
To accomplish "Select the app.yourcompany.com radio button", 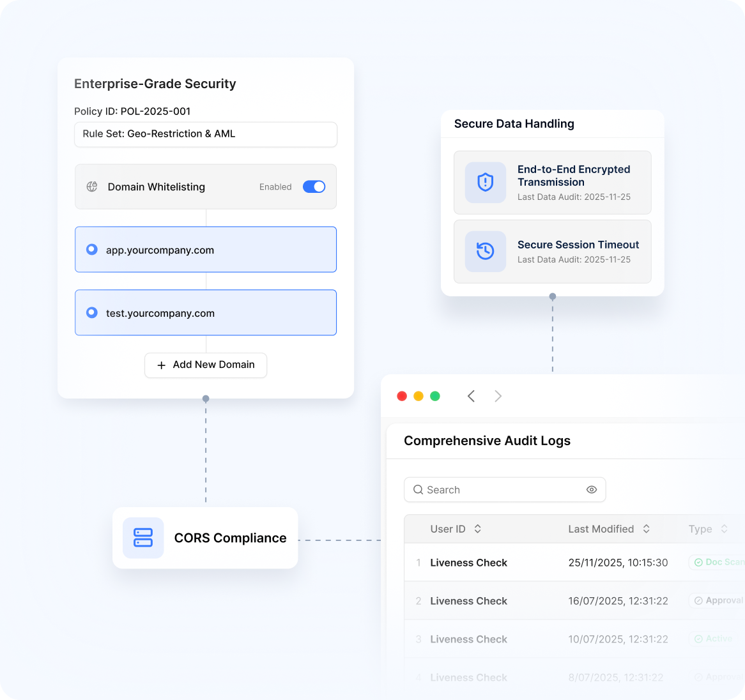I will [x=92, y=250].
